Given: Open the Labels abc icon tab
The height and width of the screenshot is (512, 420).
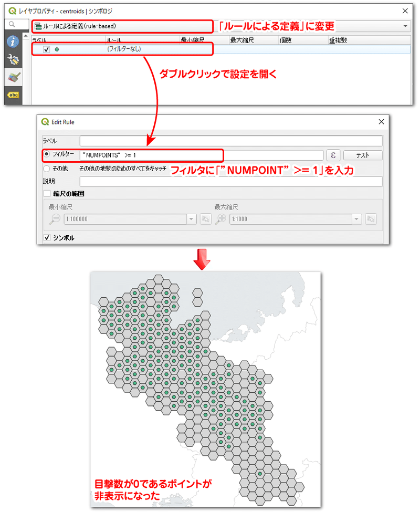Looking at the screenshot, I should pos(13,95).
